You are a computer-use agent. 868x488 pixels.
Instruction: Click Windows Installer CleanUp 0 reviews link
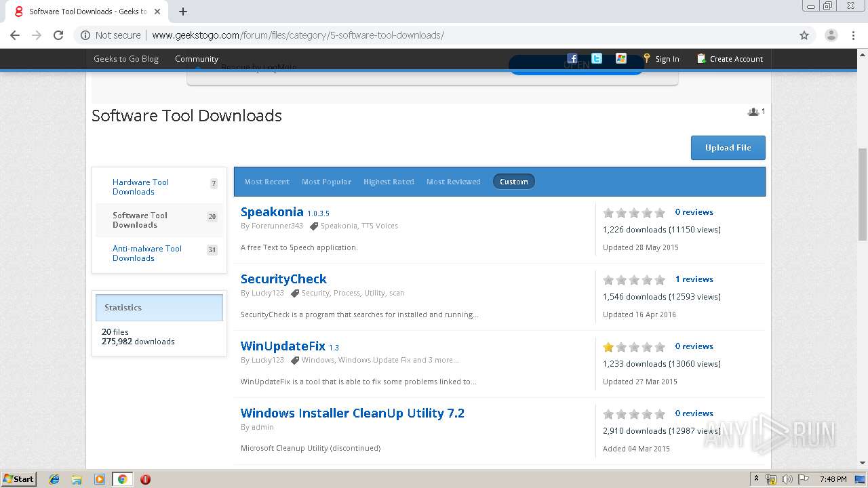694,413
